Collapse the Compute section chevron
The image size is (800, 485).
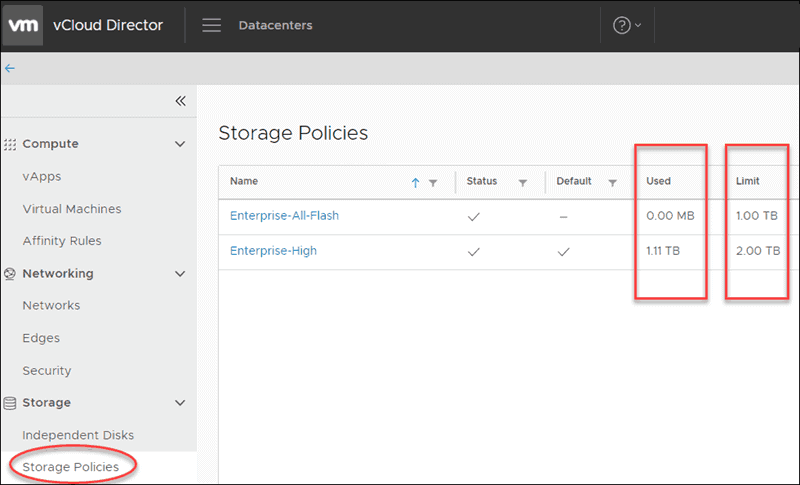180,144
